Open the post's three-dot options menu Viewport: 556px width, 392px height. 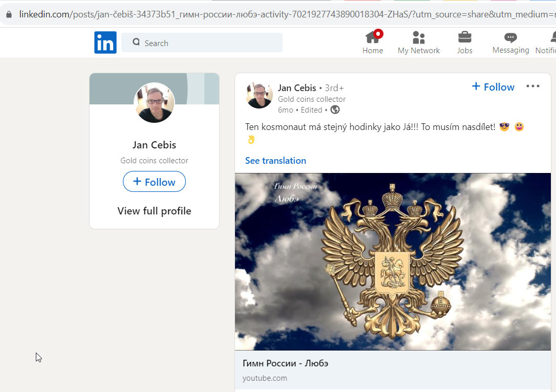[533, 86]
